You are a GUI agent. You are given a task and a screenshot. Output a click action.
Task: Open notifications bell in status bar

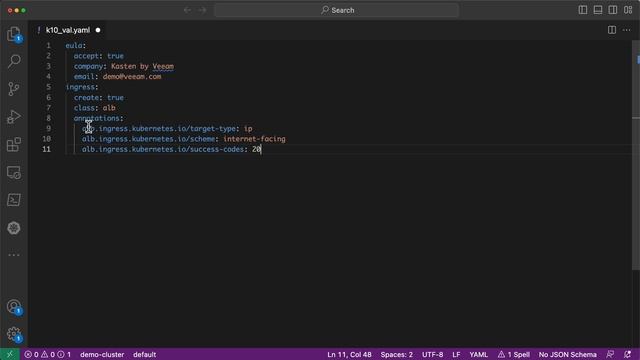click(627, 354)
